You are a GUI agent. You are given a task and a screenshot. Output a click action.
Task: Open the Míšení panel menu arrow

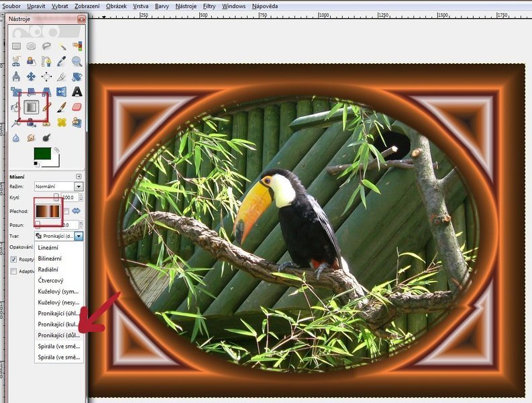tap(78, 177)
